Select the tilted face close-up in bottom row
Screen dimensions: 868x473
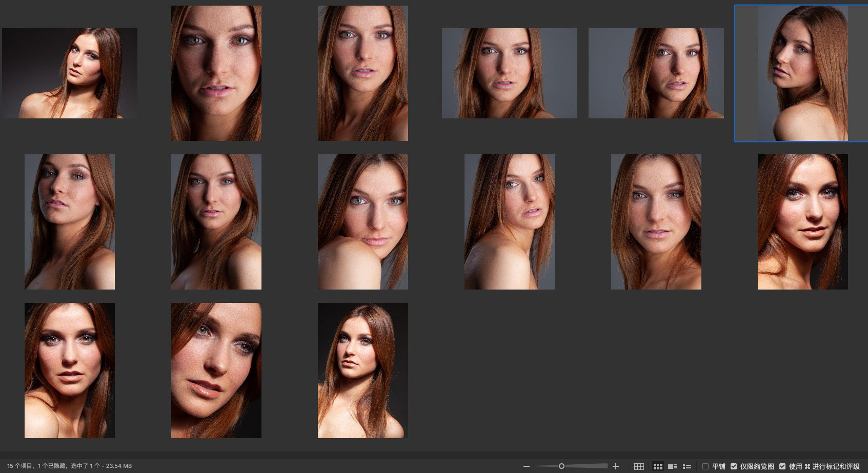point(216,371)
